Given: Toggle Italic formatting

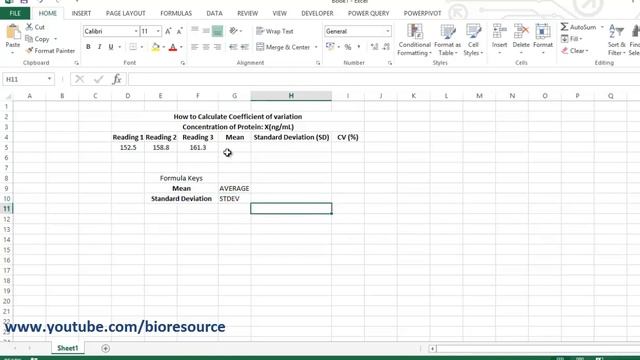Looking at the screenshot, I should [99, 47].
